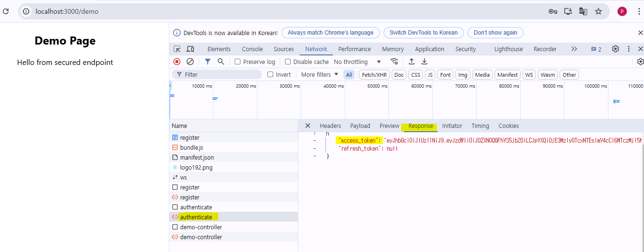
Task: Open the console messages issues counter
Action: coord(596,49)
